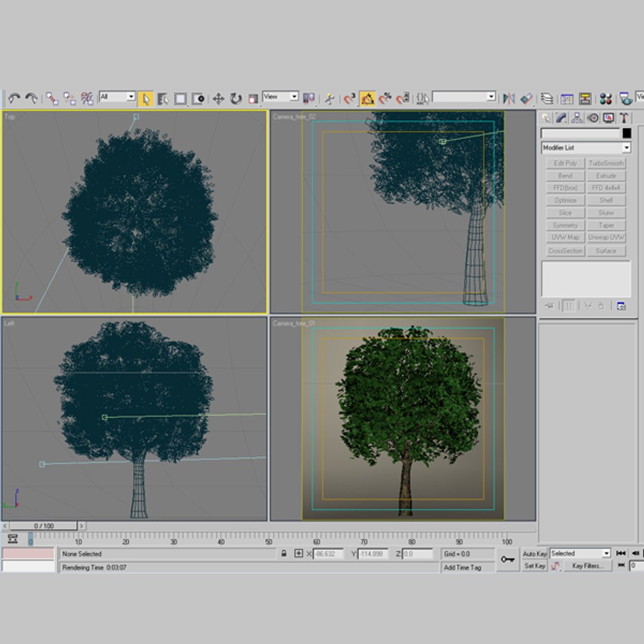Toggle the Auto Key button

534,553
